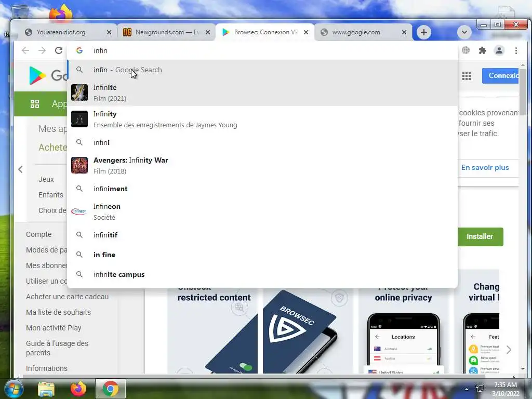Image resolution: width=532 pixels, height=399 pixels.
Task: Open Windows Explorer from taskbar
Action: click(46, 389)
